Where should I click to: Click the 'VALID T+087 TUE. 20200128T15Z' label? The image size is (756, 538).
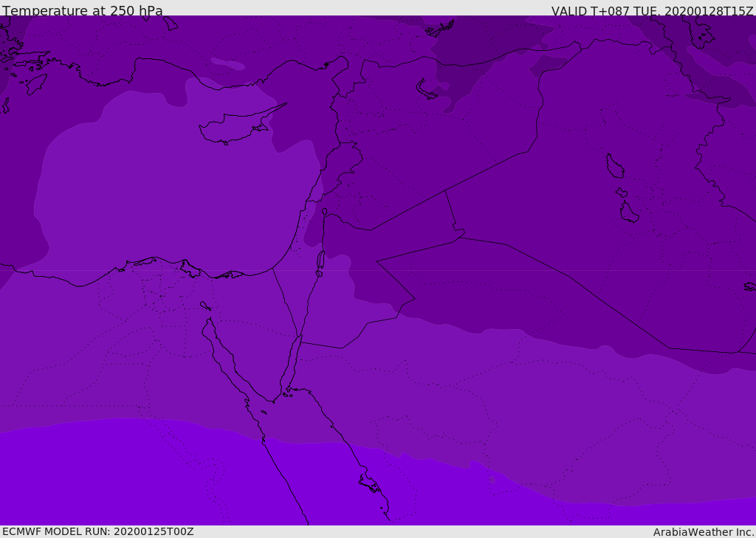[653, 10]
